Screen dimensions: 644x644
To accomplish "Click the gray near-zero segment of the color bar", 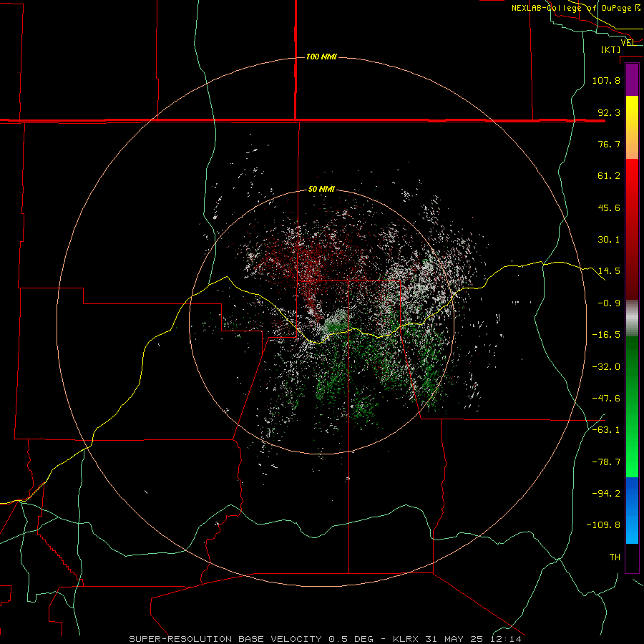I will pos(632,318).
